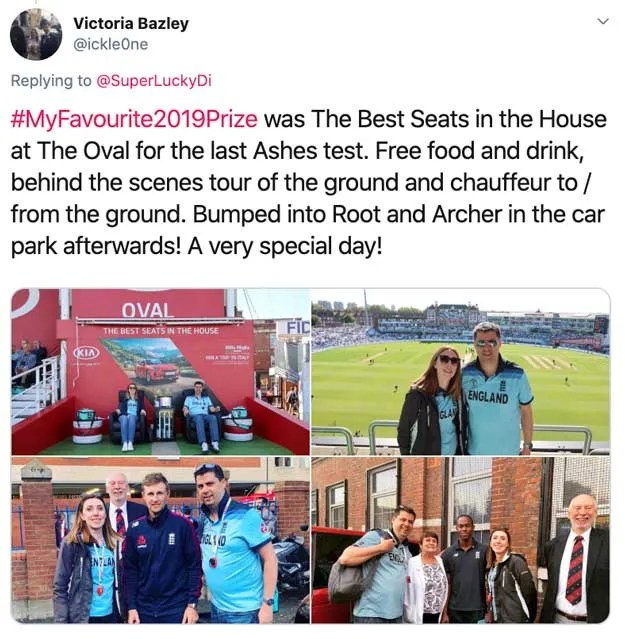
Task: Open Victoria Bazley's profile avatar
Action: 36,34
